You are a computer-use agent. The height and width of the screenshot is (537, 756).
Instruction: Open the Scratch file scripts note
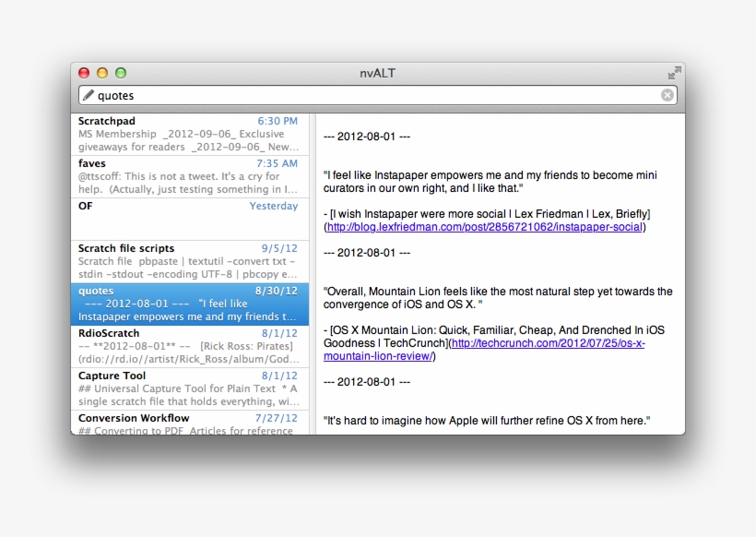tap(188, 261)
